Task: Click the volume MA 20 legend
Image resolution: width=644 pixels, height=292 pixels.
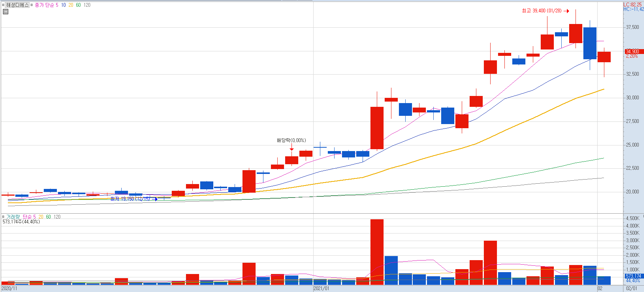Action: coord(41,217)
